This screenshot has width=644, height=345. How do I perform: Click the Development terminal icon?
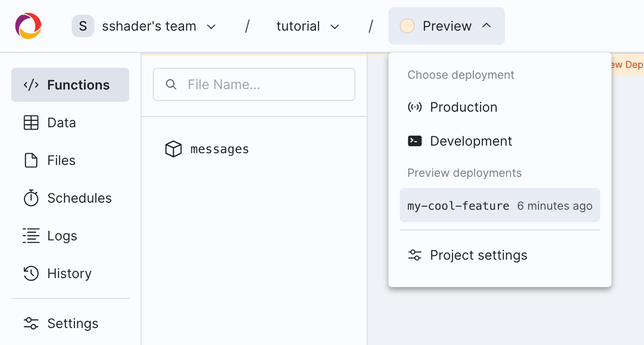415,141
